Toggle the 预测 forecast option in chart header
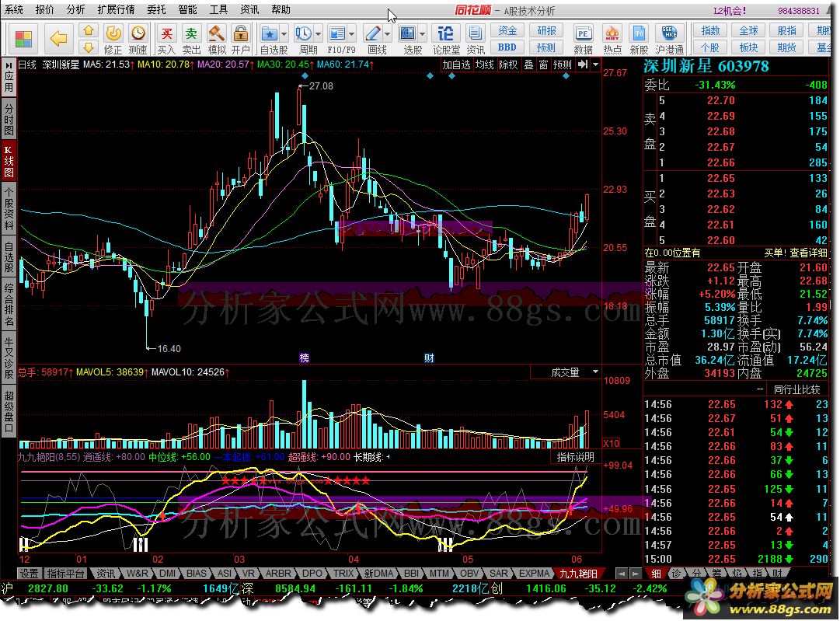 563,65
